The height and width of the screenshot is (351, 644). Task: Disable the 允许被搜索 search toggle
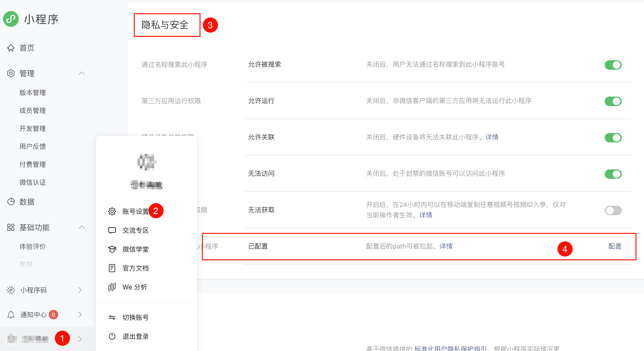pyautogui.click(x=613, y=65)
